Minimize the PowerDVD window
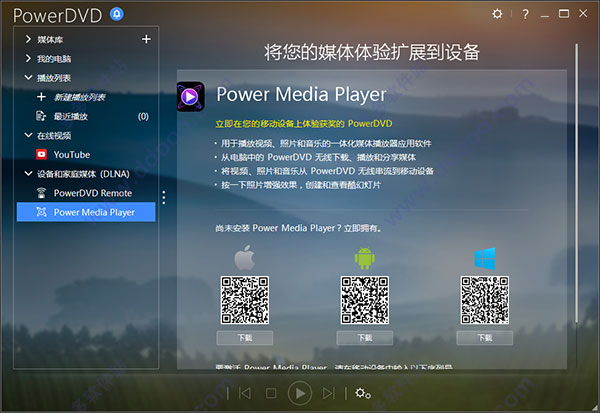600x413 pixels. click(x=545, y=15)
